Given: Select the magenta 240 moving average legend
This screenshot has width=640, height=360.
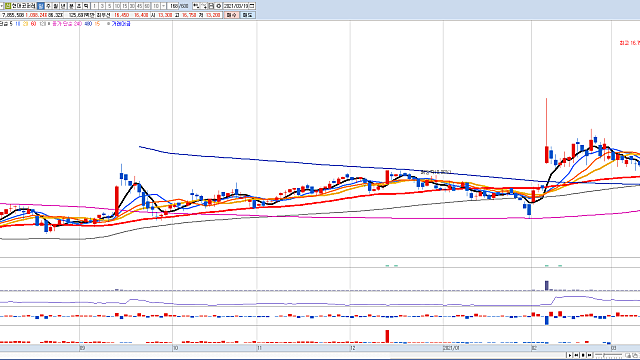Looking at the screenshot, I should point(77,24).
